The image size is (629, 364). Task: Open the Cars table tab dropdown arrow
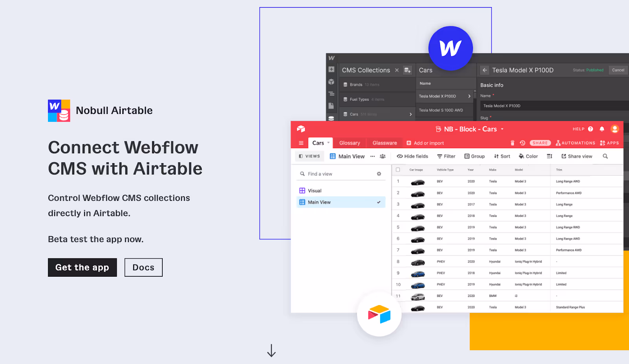[328, 143]
